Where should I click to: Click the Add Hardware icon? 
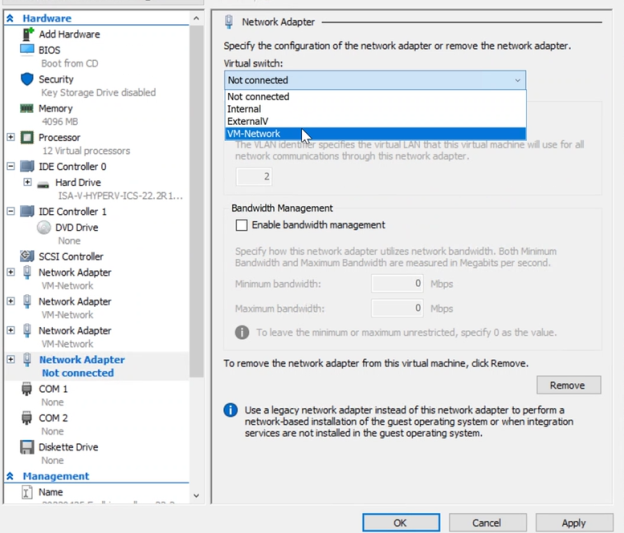pyautogui.click(x=27, y=34)
